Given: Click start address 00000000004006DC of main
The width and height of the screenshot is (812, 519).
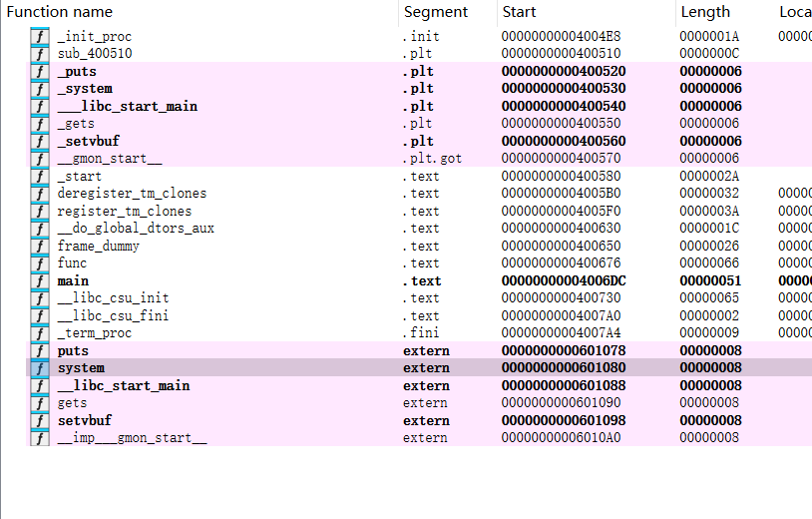Looking at the screenshot, I should tap(564, 281).
